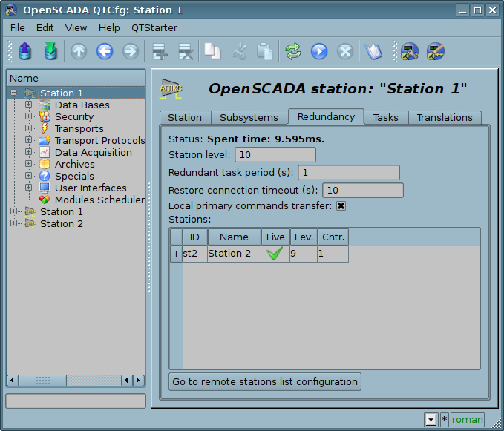Click the roman user button in status bar
The image size is (504, 431).
click(467, 419)
